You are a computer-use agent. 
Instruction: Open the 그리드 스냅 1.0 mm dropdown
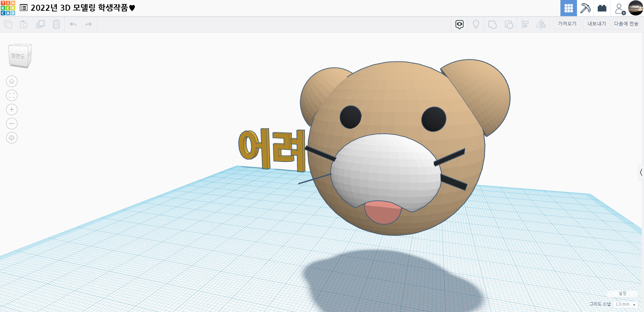[x=625, y=304]
